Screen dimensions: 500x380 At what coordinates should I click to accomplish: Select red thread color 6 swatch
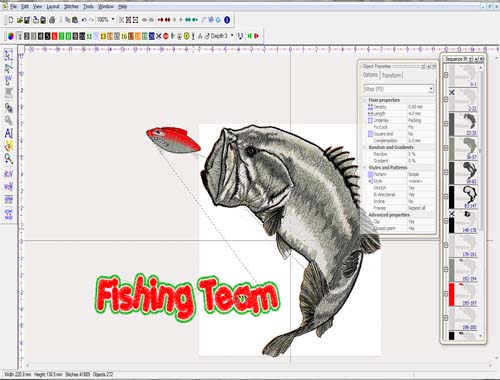[54, 36]
